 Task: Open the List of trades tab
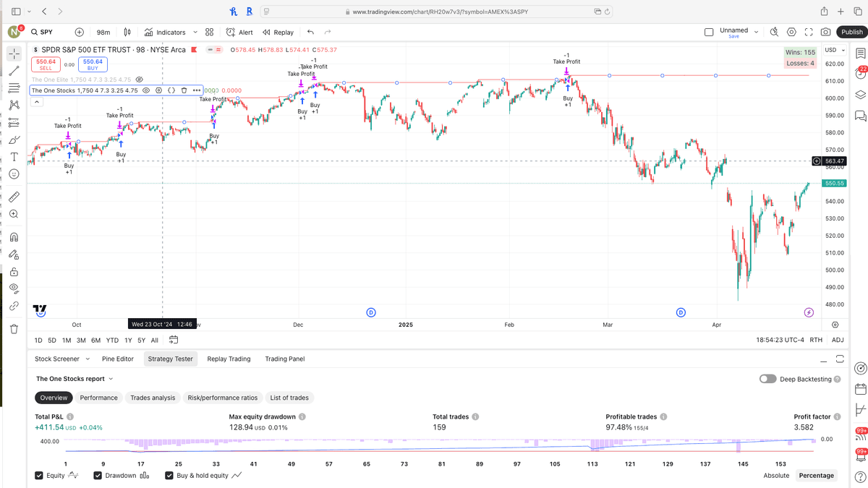(x=289, y=398)
